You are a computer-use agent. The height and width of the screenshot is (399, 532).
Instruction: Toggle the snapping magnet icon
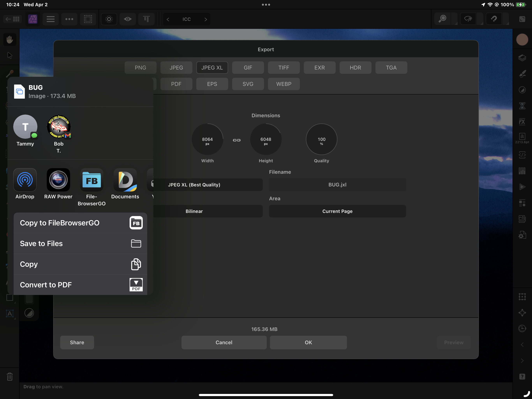tap(494, 19)
